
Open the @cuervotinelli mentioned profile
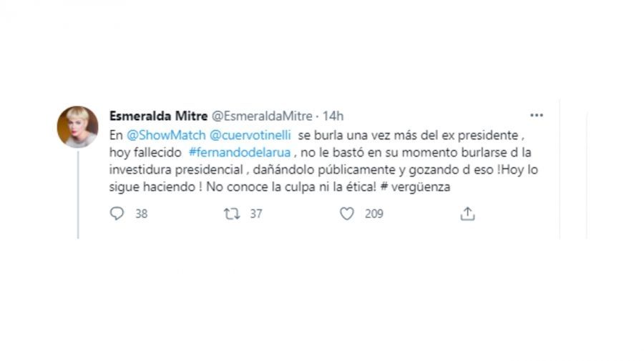coord(248,134)
